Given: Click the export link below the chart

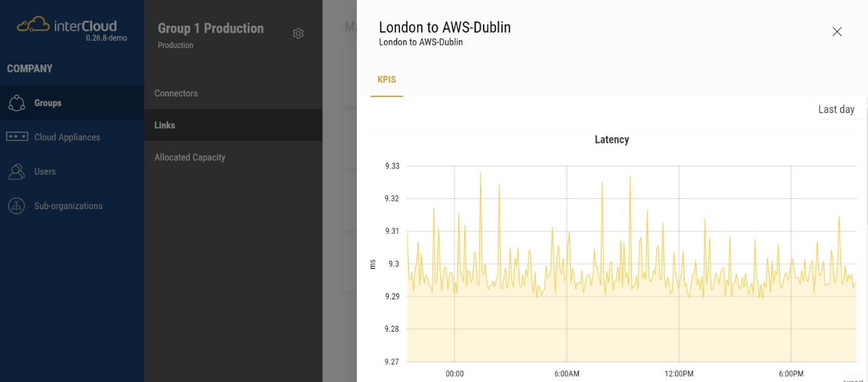Looking at the screenshot, I should click(x=852, y=379).
